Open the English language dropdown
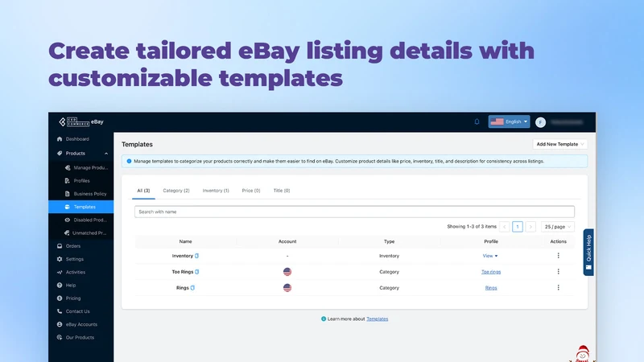 (x=509, y=121)
